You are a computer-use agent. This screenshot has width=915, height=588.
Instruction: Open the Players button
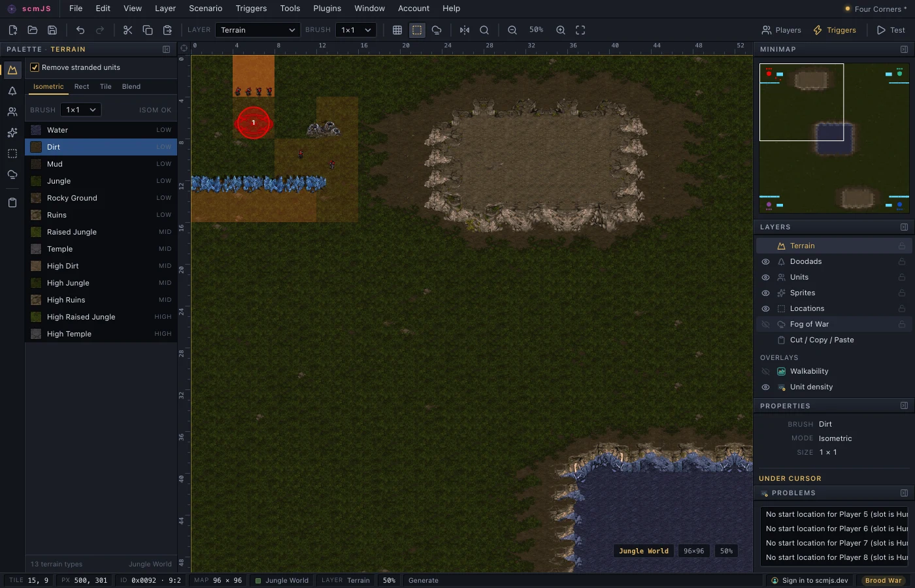pos(781,30)
